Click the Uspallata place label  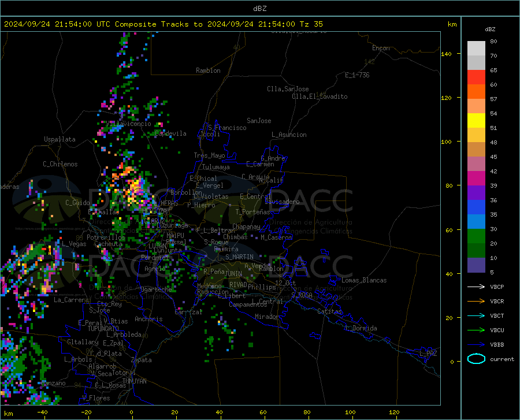tap(60, 139)
